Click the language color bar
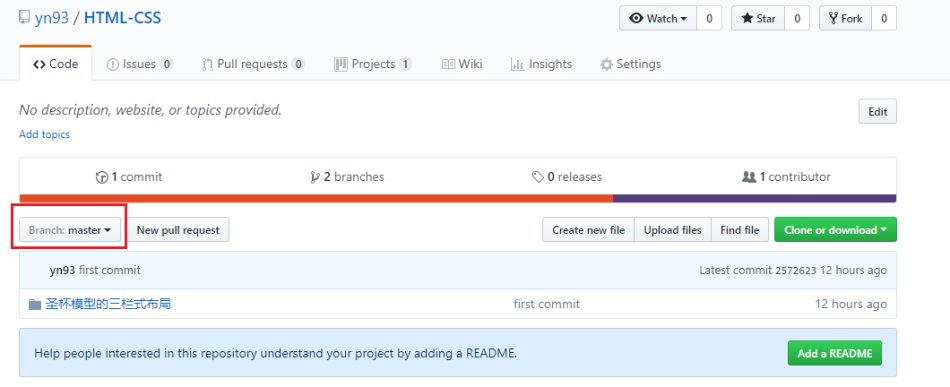 click(x=458, y=198)
